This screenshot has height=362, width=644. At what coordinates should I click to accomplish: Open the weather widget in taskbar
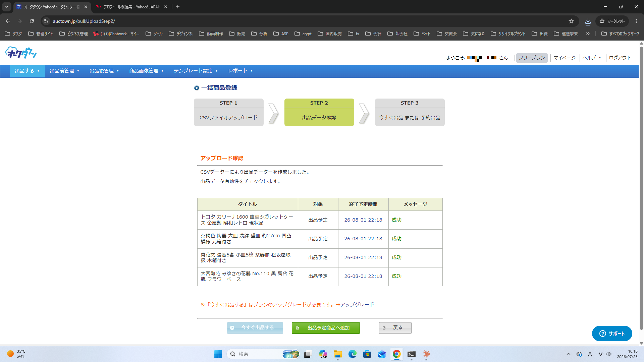[16, 354]
